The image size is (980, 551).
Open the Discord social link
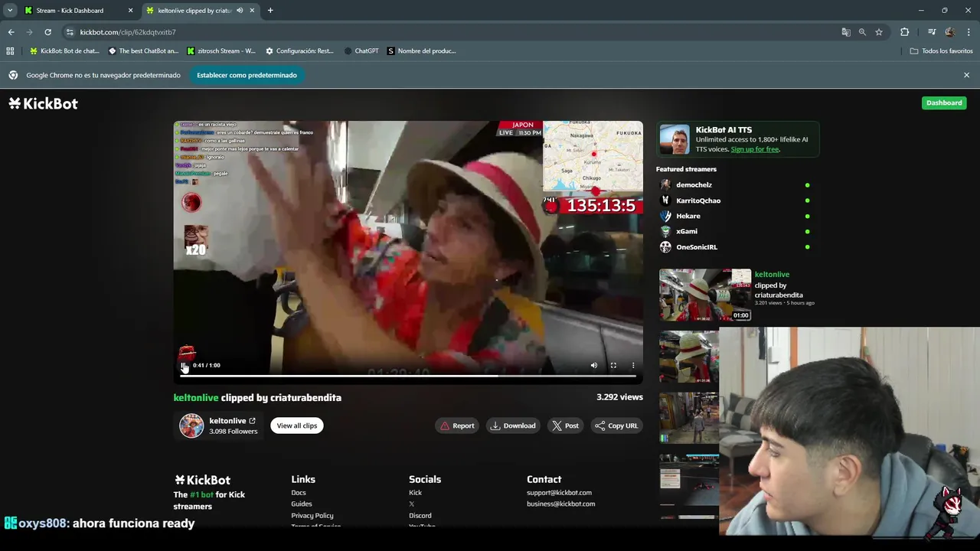tap(420, 516)
